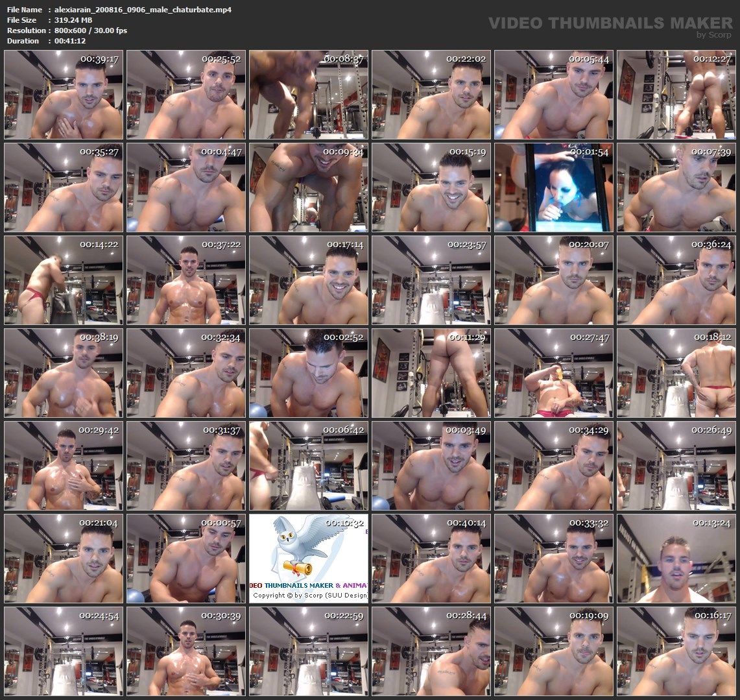This screenshot has width=740, height=700.
Task: Select the frame timestamped 00:23:57
Action: tap(431, 280)
